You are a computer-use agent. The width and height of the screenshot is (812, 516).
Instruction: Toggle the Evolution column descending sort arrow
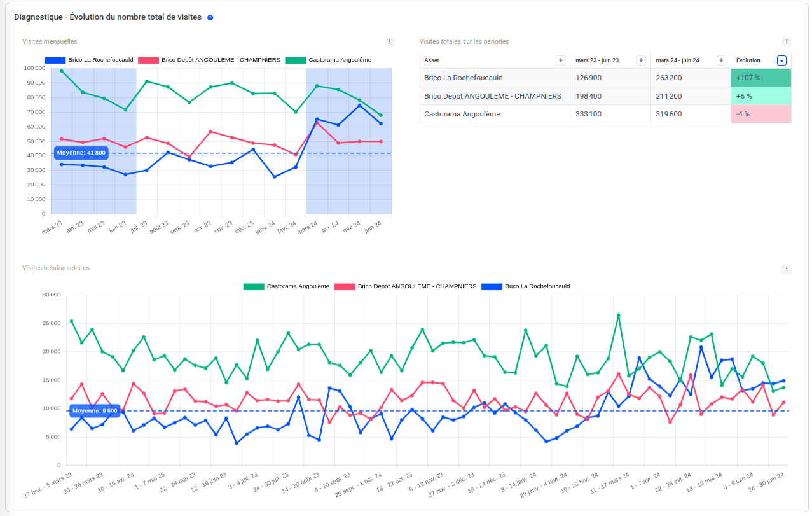coord(781,60)
